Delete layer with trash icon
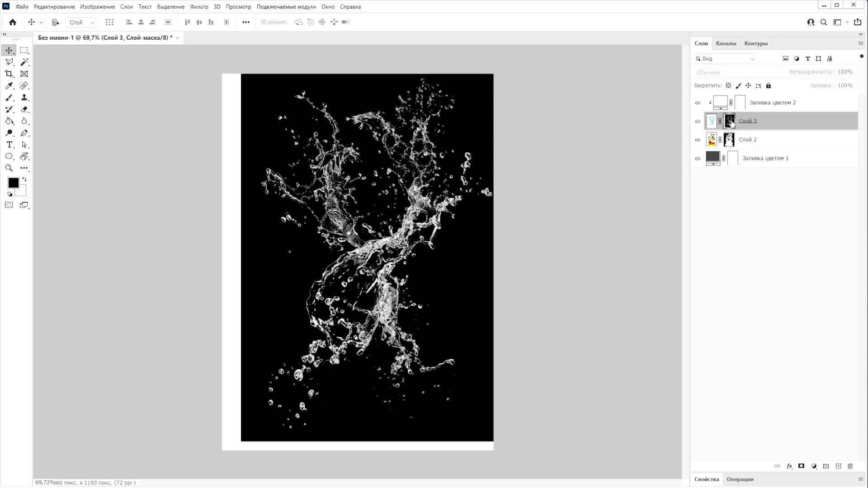868x488 pixels. tap(850, 466)
